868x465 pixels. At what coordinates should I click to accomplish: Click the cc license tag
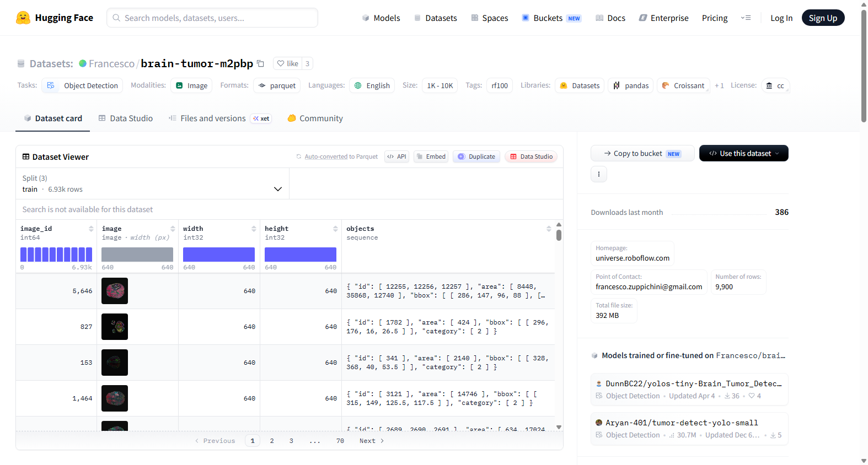775,85
